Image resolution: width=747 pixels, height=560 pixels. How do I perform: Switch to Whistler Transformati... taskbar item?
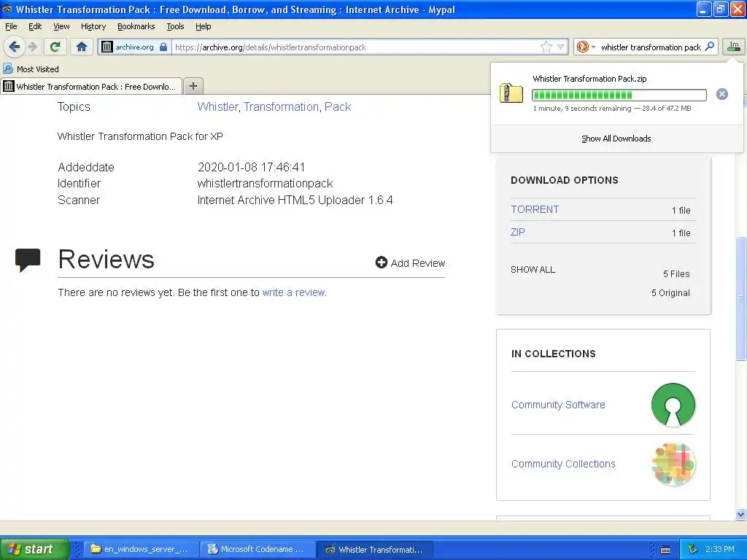[374, 549]
